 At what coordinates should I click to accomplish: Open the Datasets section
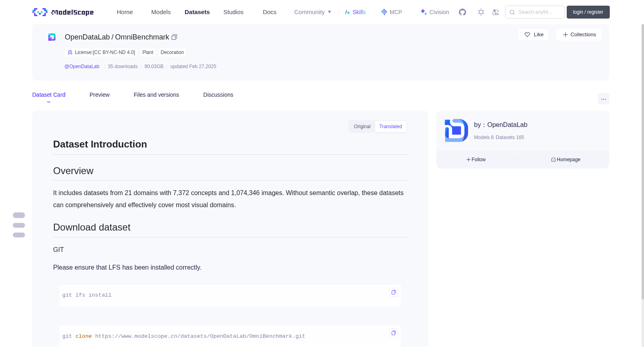(197, 12)
